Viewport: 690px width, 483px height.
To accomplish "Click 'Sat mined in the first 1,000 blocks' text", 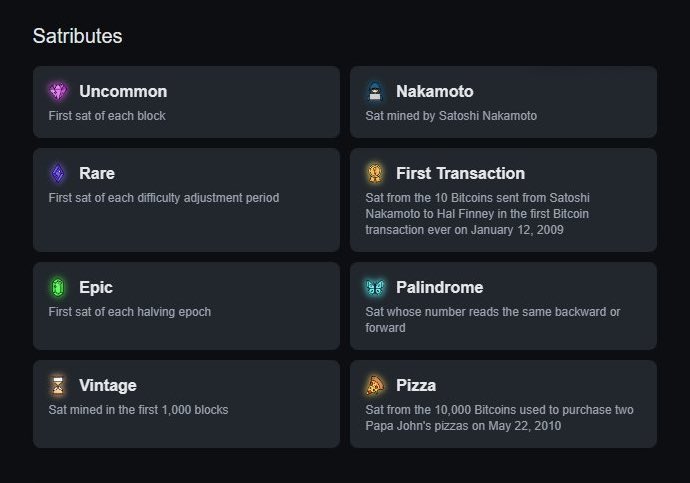I will [x=138, y=410].
